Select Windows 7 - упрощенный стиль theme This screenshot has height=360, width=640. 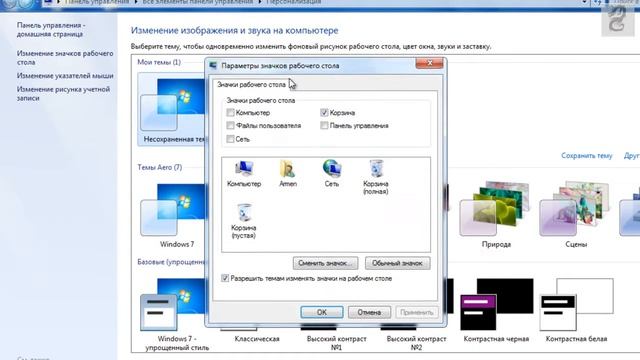tap(176, 314)
